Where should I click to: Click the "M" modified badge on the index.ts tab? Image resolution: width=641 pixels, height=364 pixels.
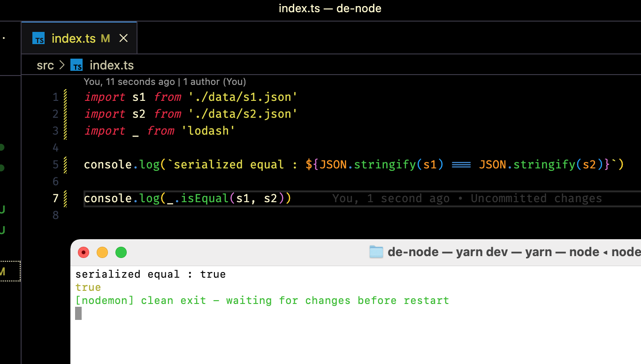106,38
